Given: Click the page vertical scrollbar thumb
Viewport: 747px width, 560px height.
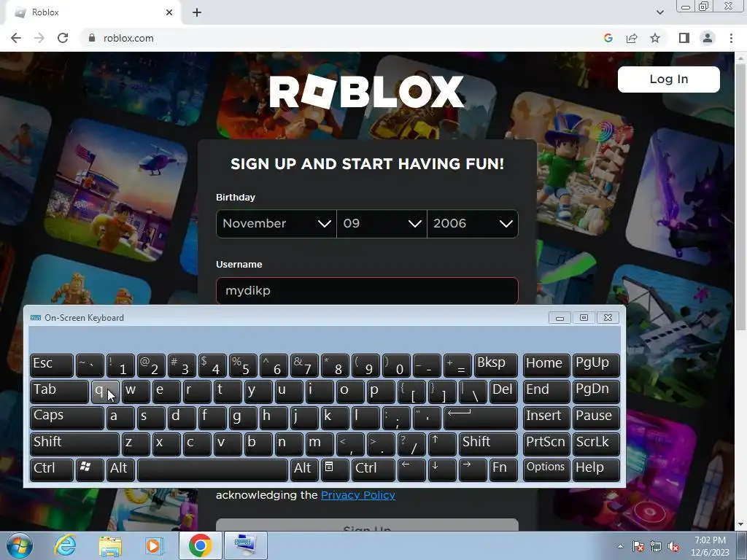Looking at the screenshot, I should click(x=740, y=198).
